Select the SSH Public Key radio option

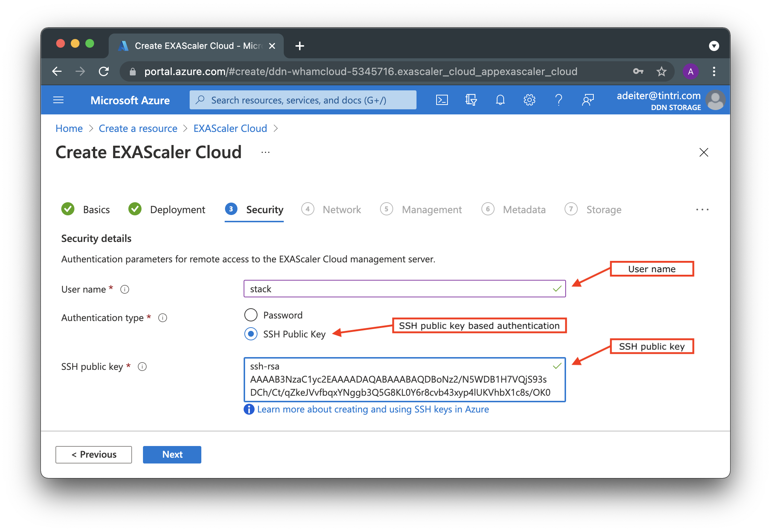[x=251, y=334]
